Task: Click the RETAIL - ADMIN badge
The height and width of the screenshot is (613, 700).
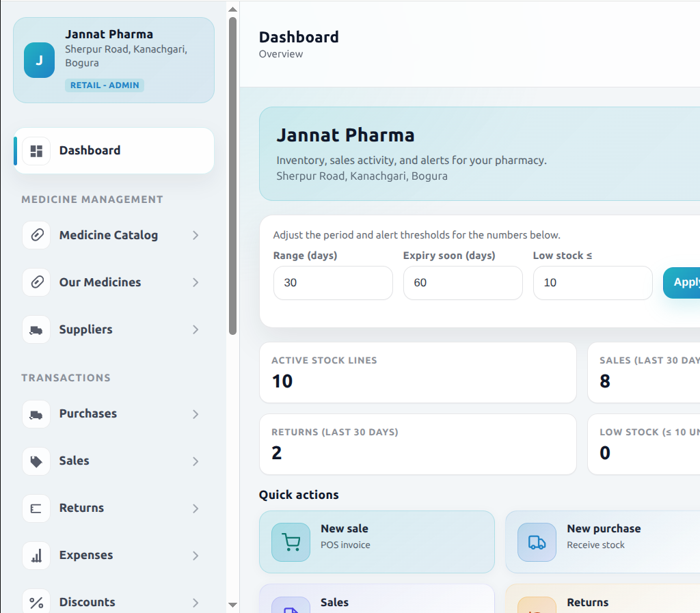Action: pos(105,85)
